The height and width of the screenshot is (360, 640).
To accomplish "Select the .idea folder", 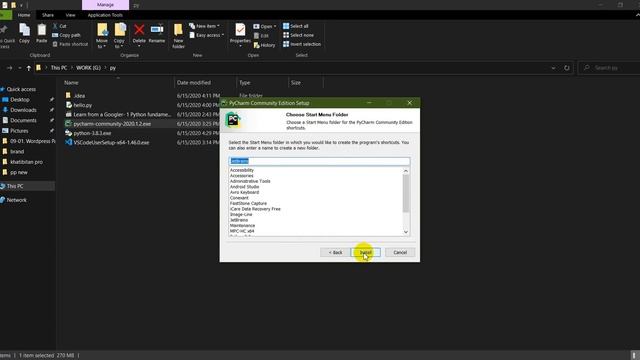I will click(80, 96).
